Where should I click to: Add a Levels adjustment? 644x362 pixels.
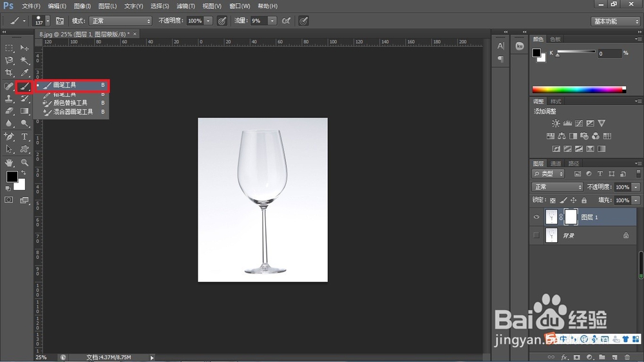[567, 123]
